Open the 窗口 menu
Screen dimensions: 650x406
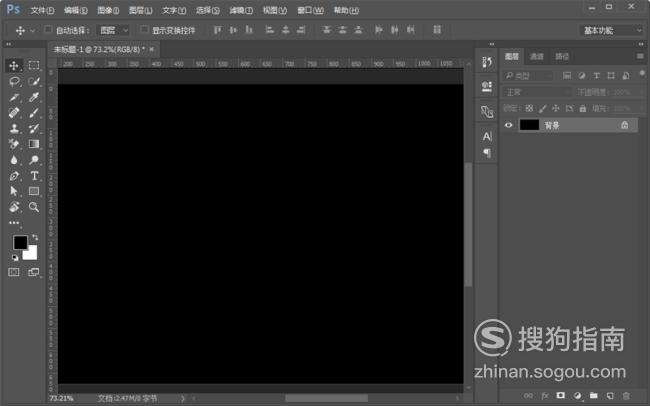coord(310,10)
